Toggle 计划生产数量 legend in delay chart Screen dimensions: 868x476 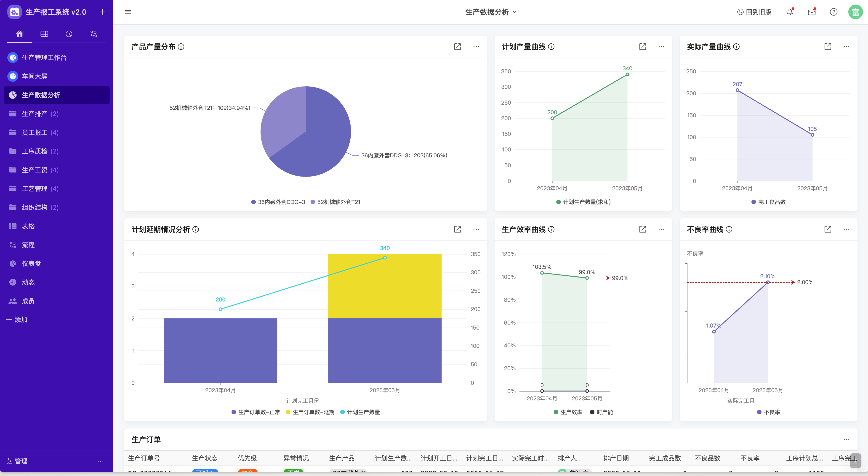tap(360, 412)
